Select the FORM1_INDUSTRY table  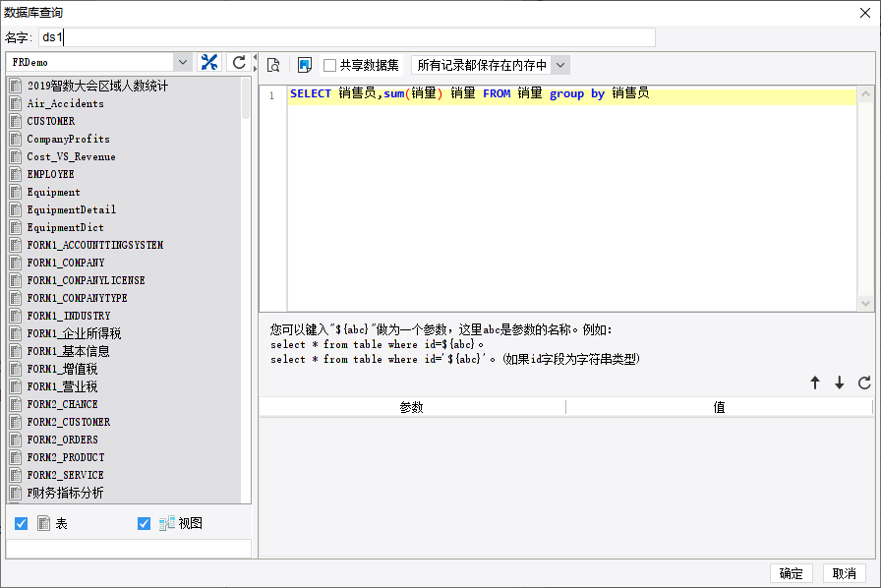[69, 316]
